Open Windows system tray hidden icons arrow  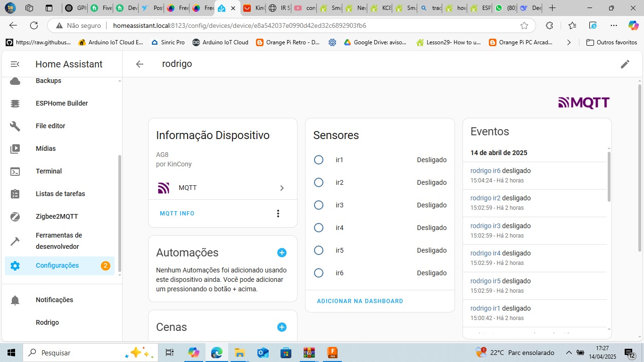click(x=569, y=353)
